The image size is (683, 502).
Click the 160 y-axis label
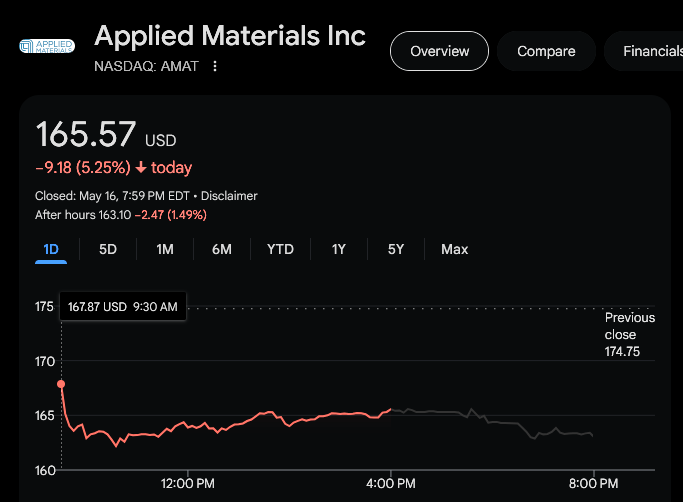point(45,471)
